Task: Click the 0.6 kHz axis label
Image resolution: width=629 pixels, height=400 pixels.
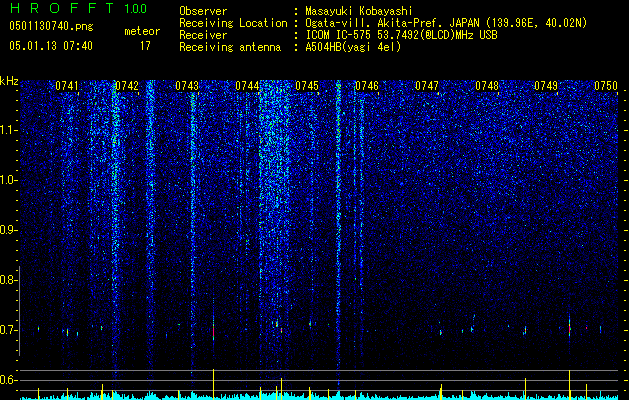Action: pyautogui.click(x=7, y=380)
